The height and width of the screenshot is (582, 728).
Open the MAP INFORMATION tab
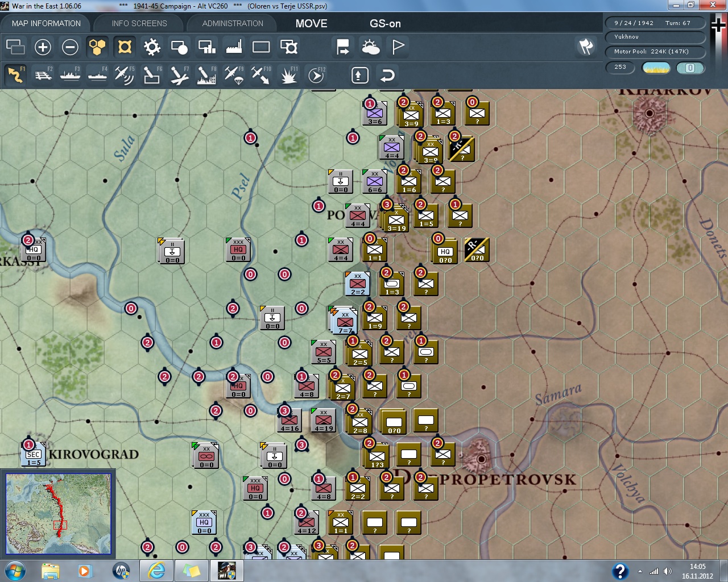point(46,23)
